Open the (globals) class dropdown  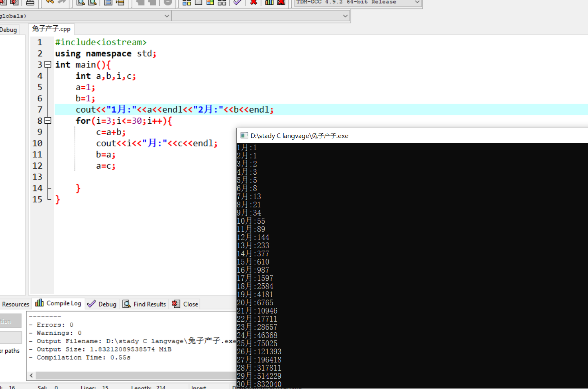(x=85, y=16)
